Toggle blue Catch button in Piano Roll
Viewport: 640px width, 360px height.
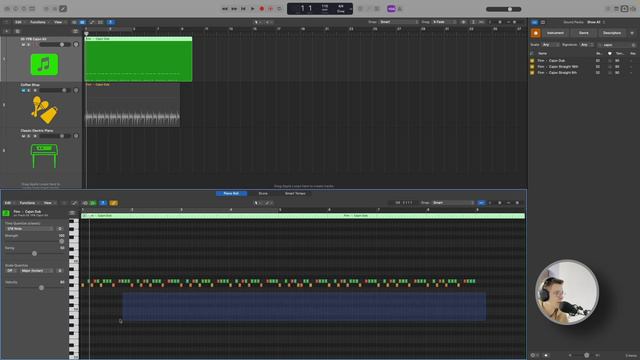click(x=103, y=203)
